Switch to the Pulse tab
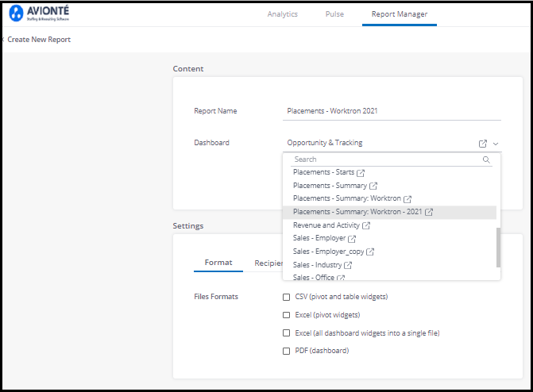 point(334,14)
